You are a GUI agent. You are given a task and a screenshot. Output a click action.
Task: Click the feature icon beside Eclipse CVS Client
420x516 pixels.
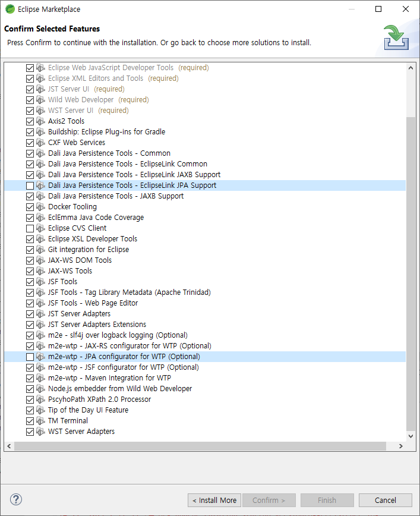coord(40,228)
